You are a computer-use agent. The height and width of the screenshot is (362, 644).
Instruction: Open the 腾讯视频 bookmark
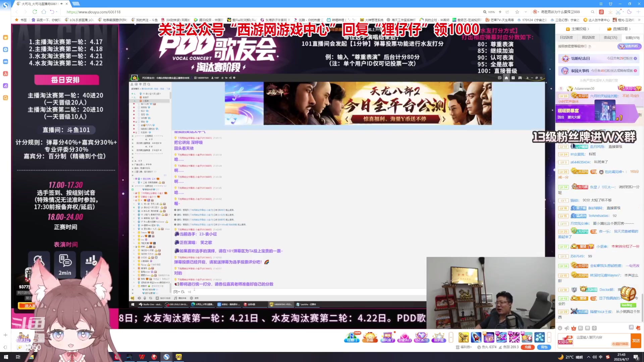point(208,20)
